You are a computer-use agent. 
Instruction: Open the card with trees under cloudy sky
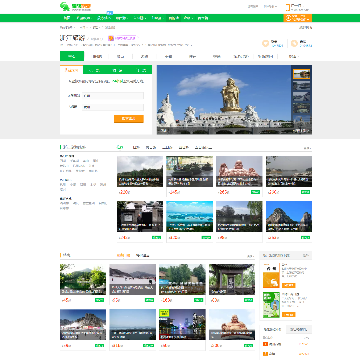[x=140, y=171]
